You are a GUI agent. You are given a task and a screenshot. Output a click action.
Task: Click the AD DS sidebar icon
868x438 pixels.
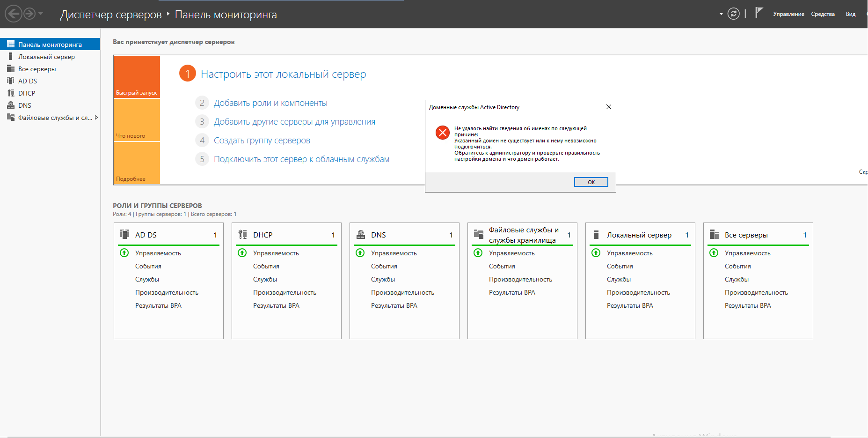tap(11, 81)
